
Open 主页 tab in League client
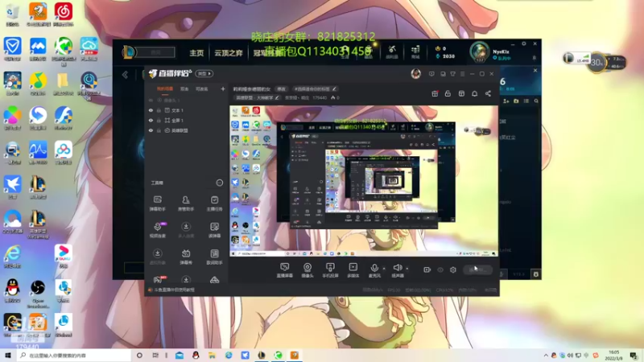click(196, 53)
